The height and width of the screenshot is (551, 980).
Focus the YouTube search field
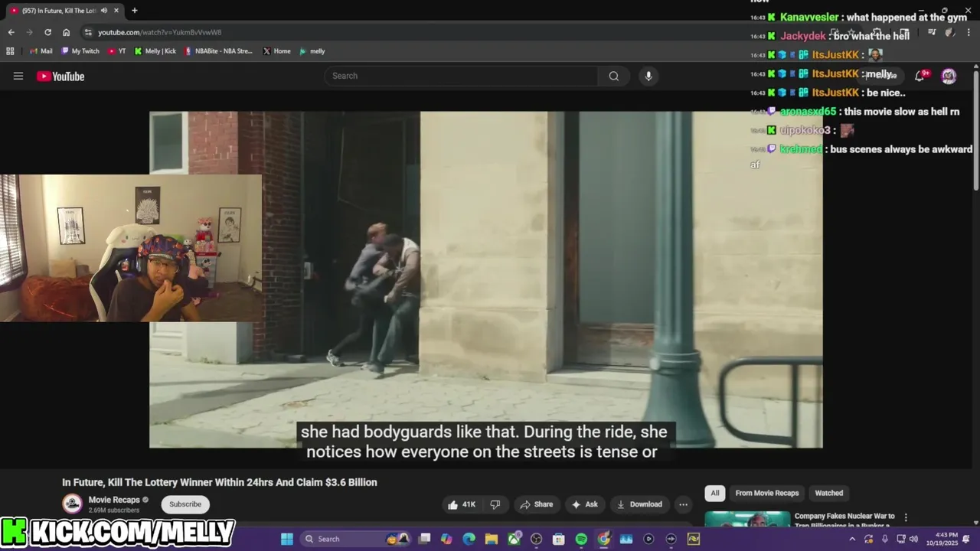pyautogui.click(x=462, y=76)
